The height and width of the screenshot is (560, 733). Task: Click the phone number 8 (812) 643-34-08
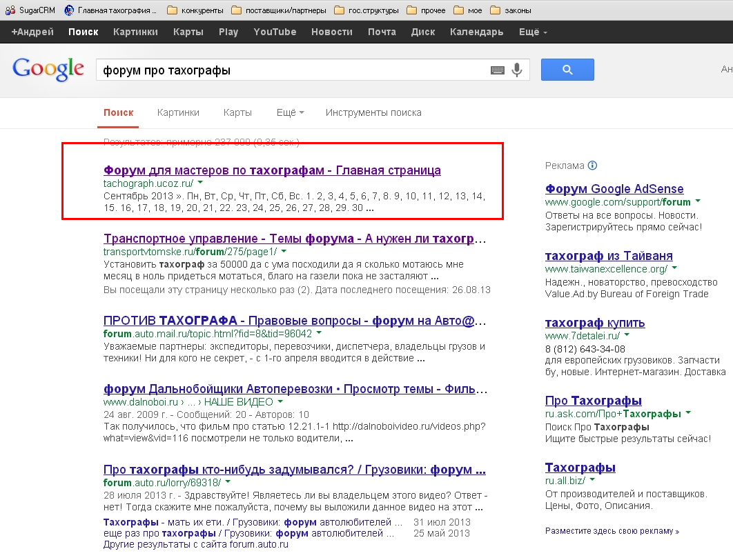click(585, 349)
